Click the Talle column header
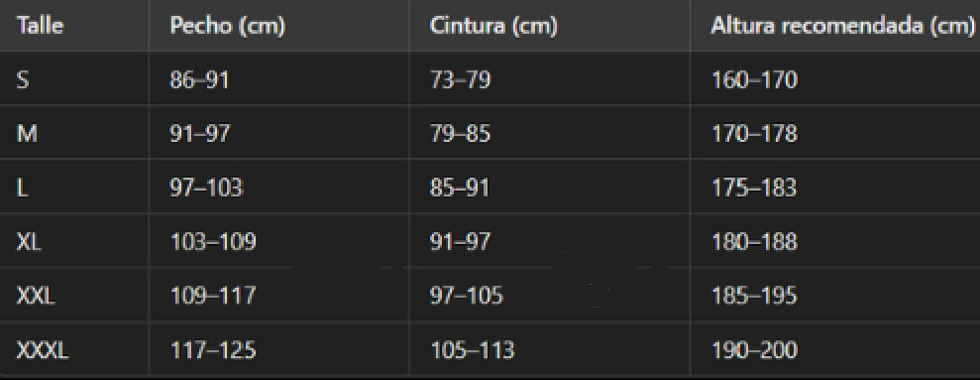The width and height of the screenshot is (980, 380). tap(40, 27)
